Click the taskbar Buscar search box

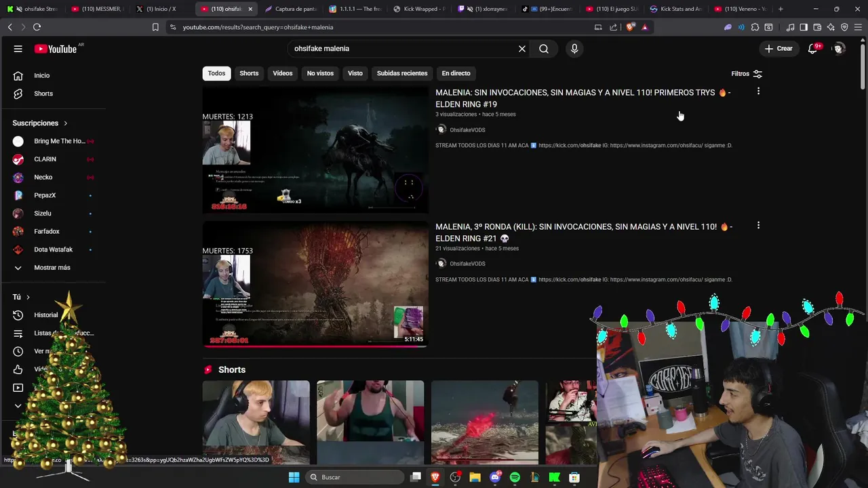tap(354, 477)
